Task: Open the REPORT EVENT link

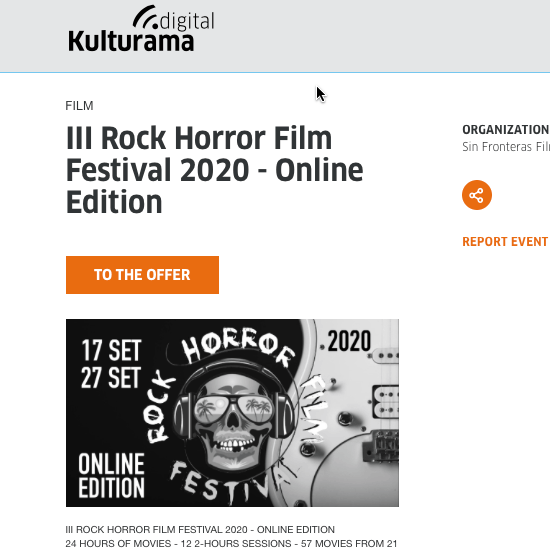Action: (505, 242)
